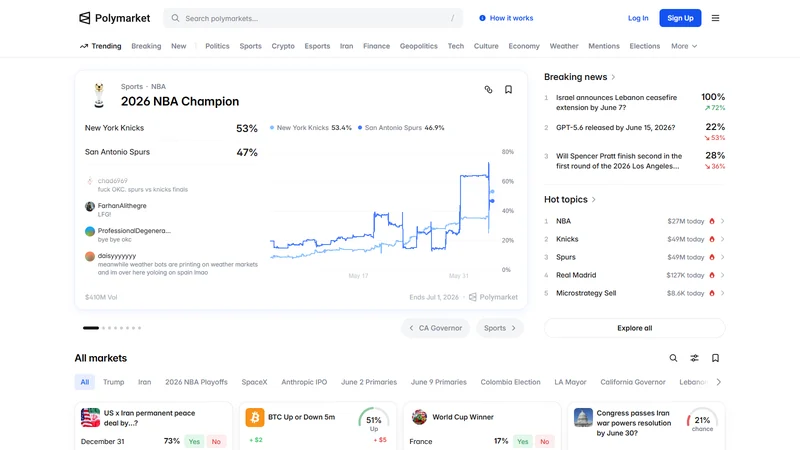Bookmark the 2026 NBA Champion market
Viewport: 800px width, 450px height.
click(508, 89)
